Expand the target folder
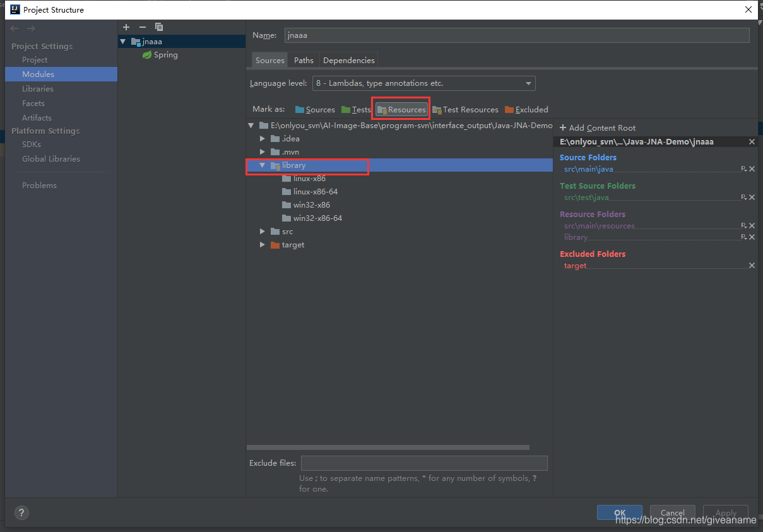Screen dimensions: 763x532 tap(263, 245)
